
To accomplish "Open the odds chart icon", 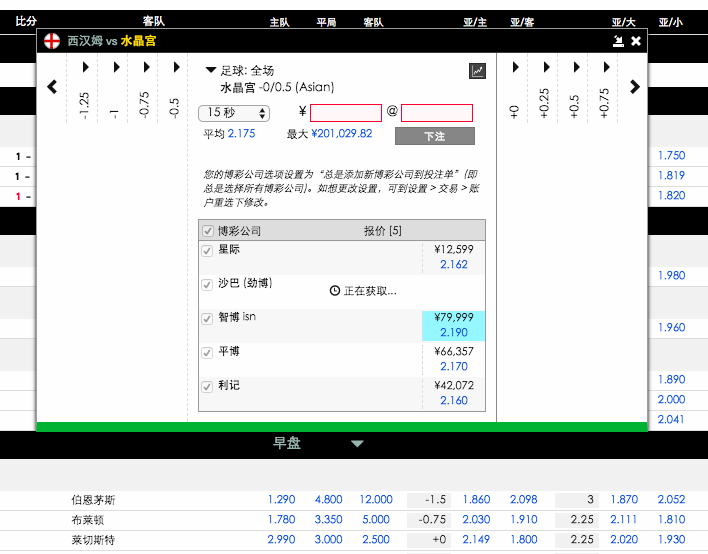I will point(478,71).
